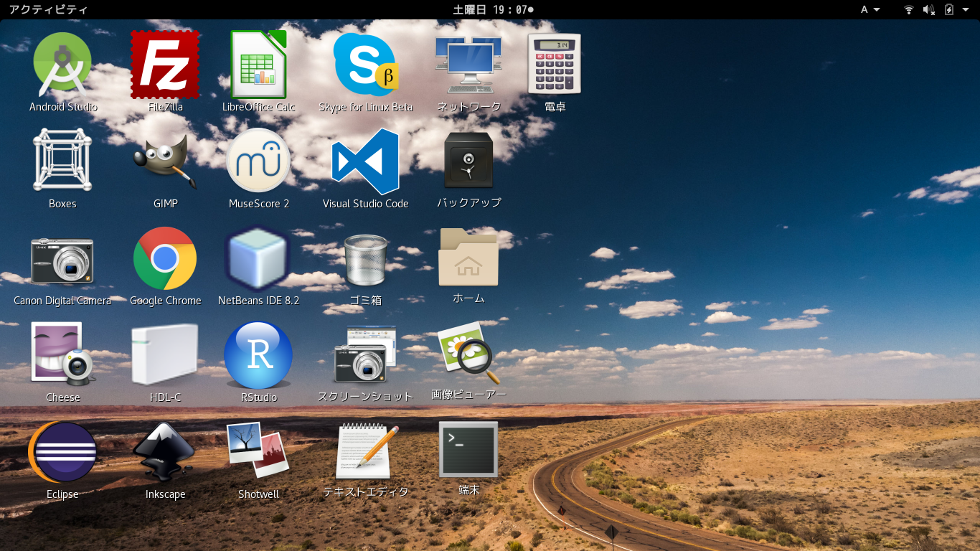Select the バックアップ safe icon

(468, 160)
